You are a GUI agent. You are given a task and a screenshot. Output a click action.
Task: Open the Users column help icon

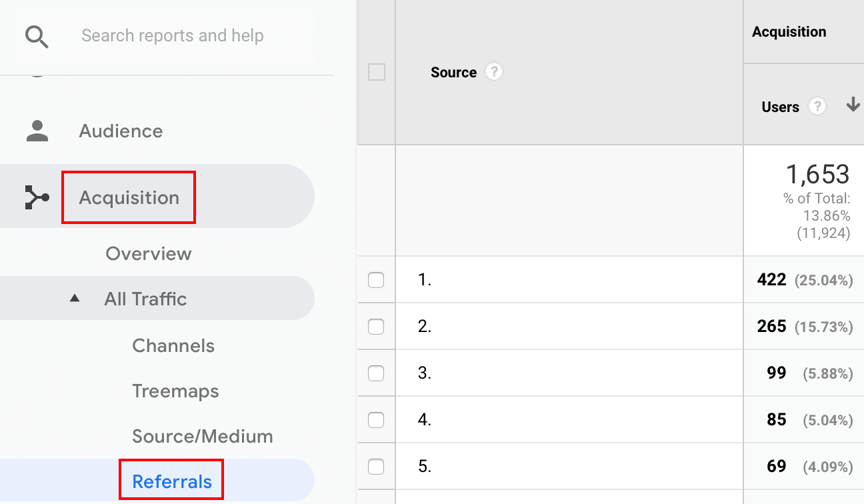pyautogui.click(x=817, y=106)
